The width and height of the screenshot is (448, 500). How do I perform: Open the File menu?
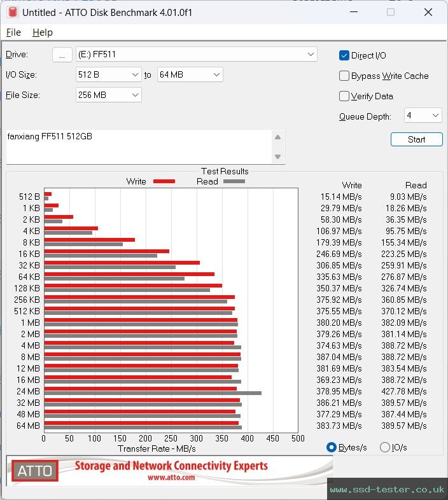(13, 32)
